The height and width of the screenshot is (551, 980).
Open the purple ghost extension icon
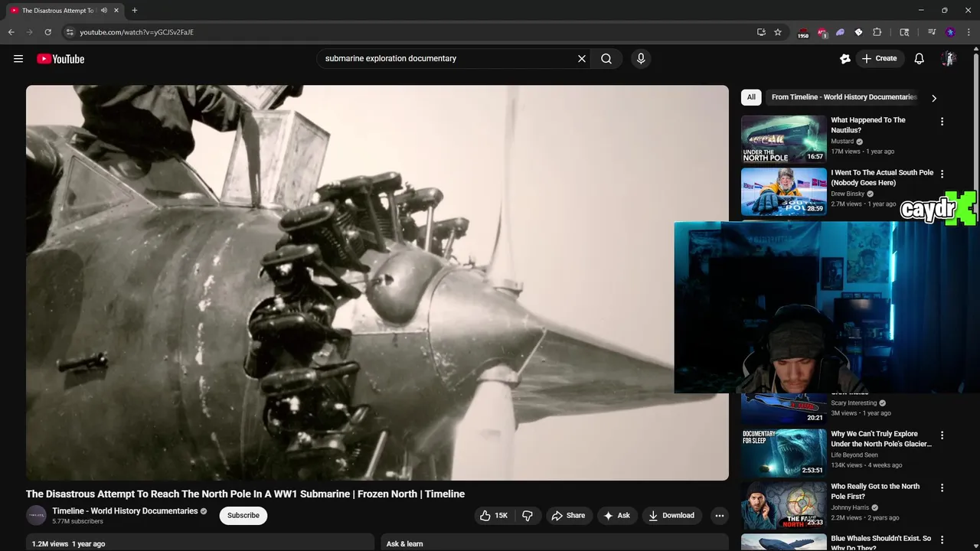point(840,32)
